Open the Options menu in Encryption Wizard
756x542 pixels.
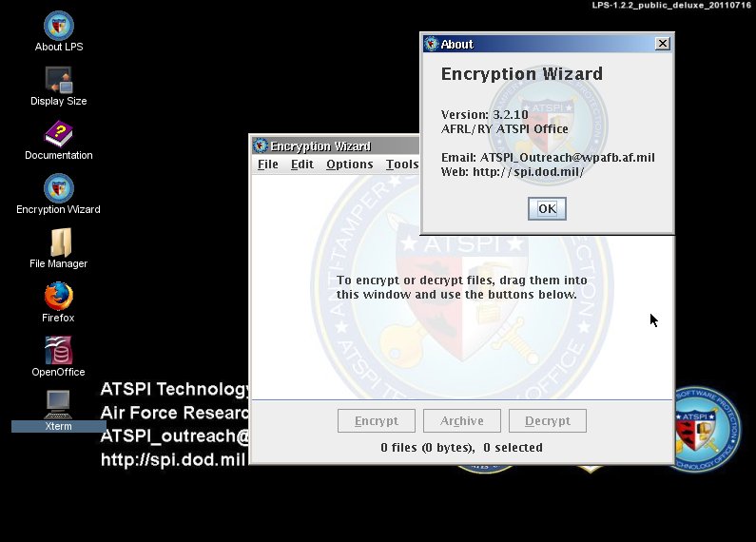tap(350, 165)
